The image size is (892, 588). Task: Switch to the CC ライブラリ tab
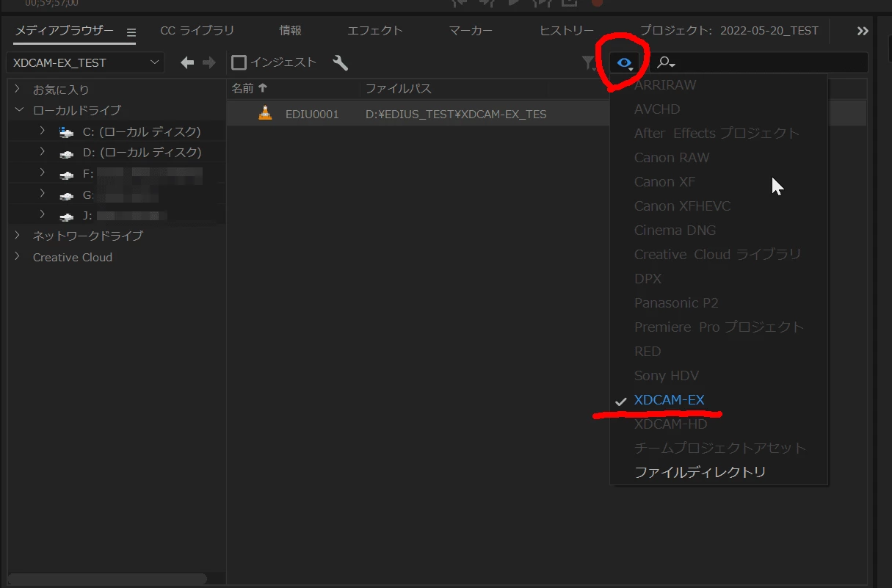click(197, 31)
